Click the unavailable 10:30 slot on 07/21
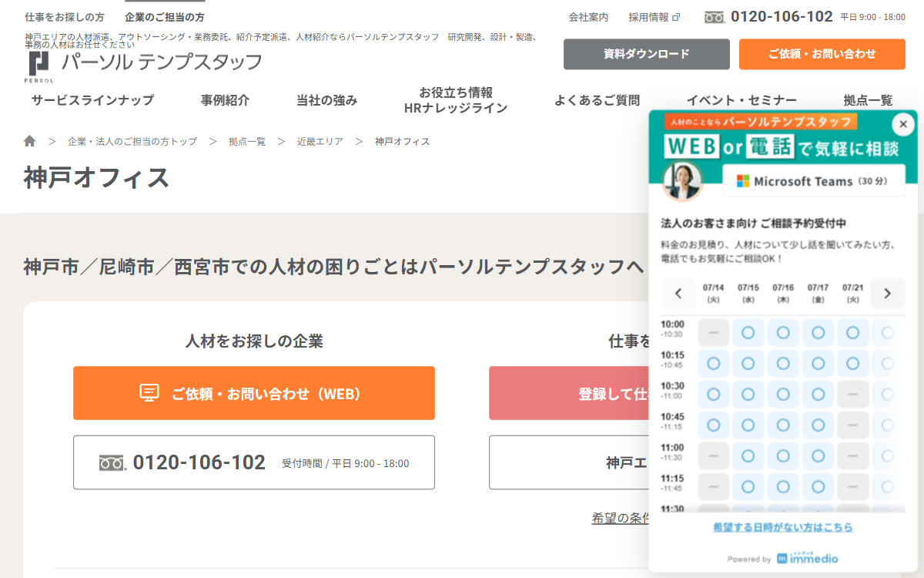The width and height of the screenshot is (924, 578). 852,394
